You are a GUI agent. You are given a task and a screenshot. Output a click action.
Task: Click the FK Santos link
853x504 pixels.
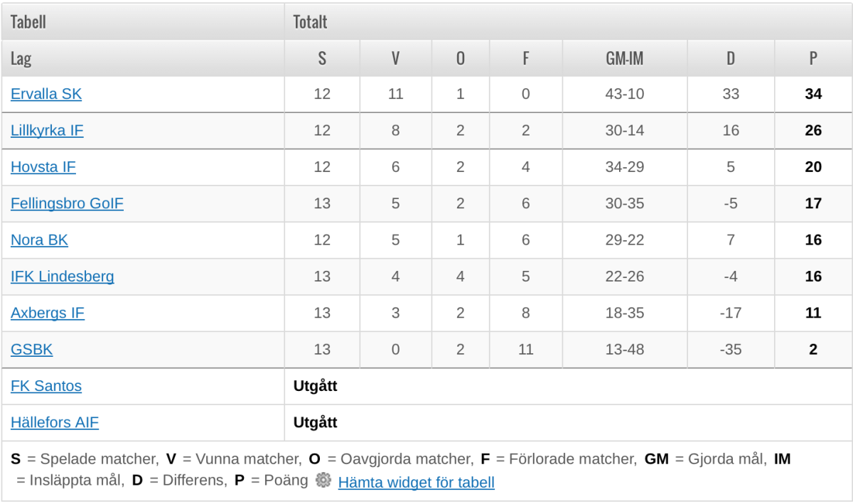pos(46,386)
